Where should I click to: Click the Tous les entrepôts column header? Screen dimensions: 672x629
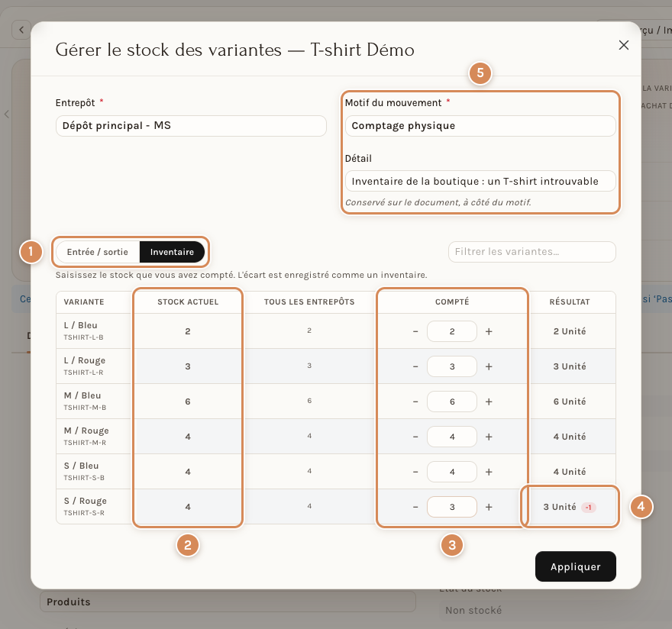tap(309, 302)
